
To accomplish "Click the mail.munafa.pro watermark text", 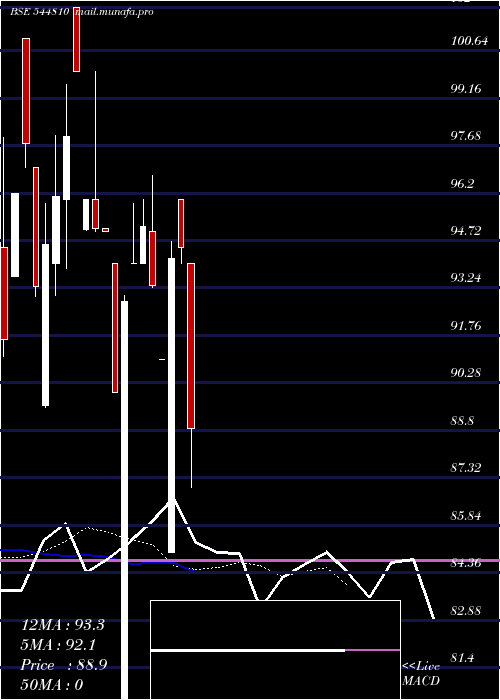I will (114, 12).
